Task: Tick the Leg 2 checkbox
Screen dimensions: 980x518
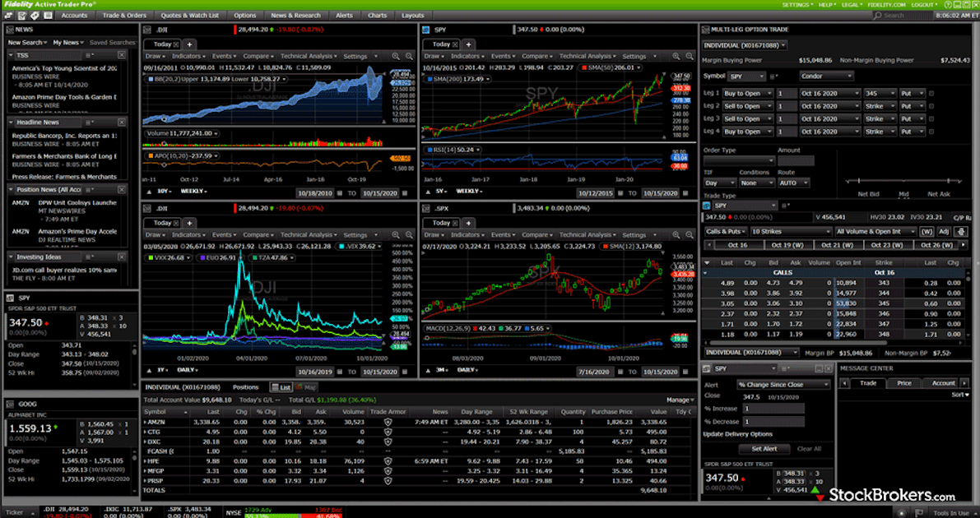Action: click(x=931, y=106)
